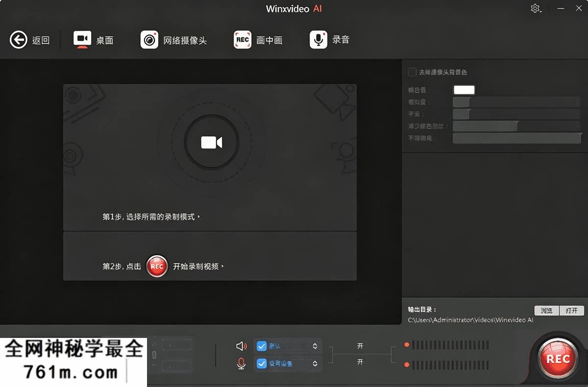This screenshot has width=588, height=387.
Task: Uncheck the system sound device checkbox
Action: coord(262,346)
